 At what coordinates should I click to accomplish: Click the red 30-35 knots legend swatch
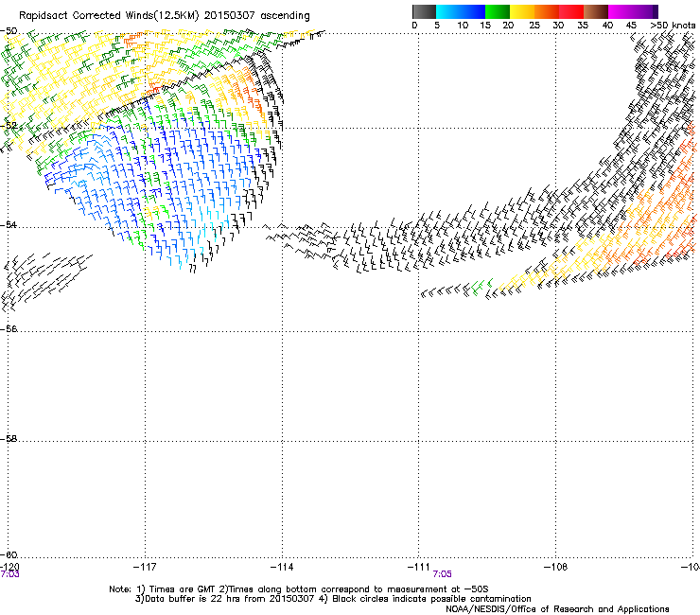pos(571,11)
